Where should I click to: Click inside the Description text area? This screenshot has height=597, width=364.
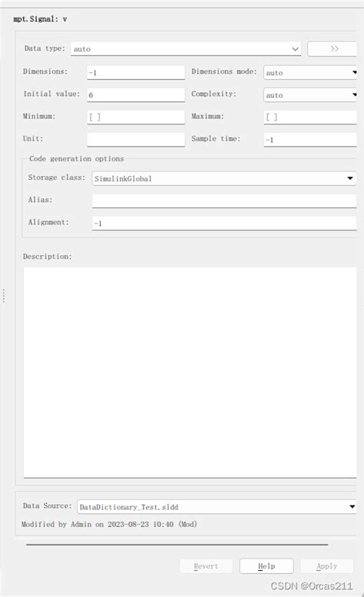point(190,372)
